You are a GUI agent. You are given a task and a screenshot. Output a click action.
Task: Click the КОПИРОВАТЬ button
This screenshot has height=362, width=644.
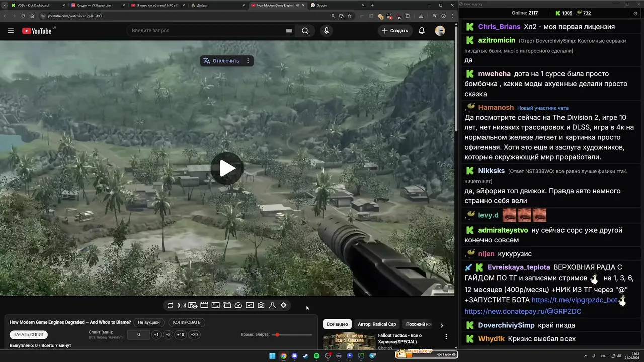[x=187, y=322]
